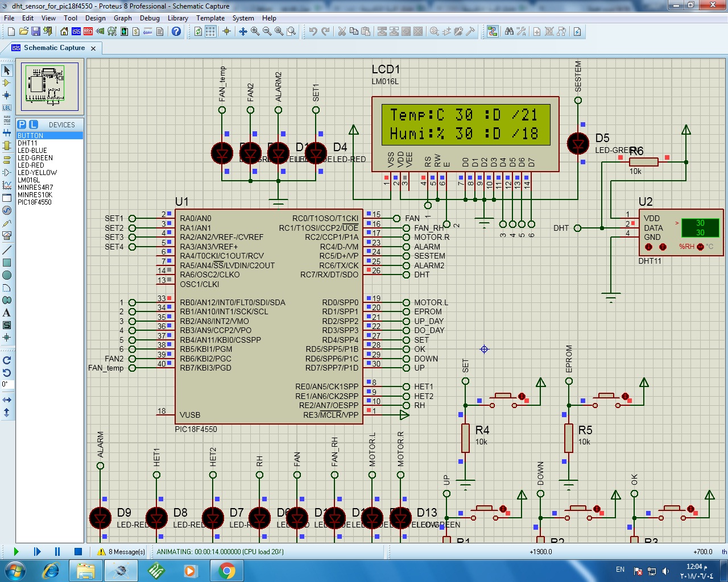Image resolution: width=728 pixels, height=582 pixels.
Task: Select Terminals mode tool
Action: [x=7, y=160]
